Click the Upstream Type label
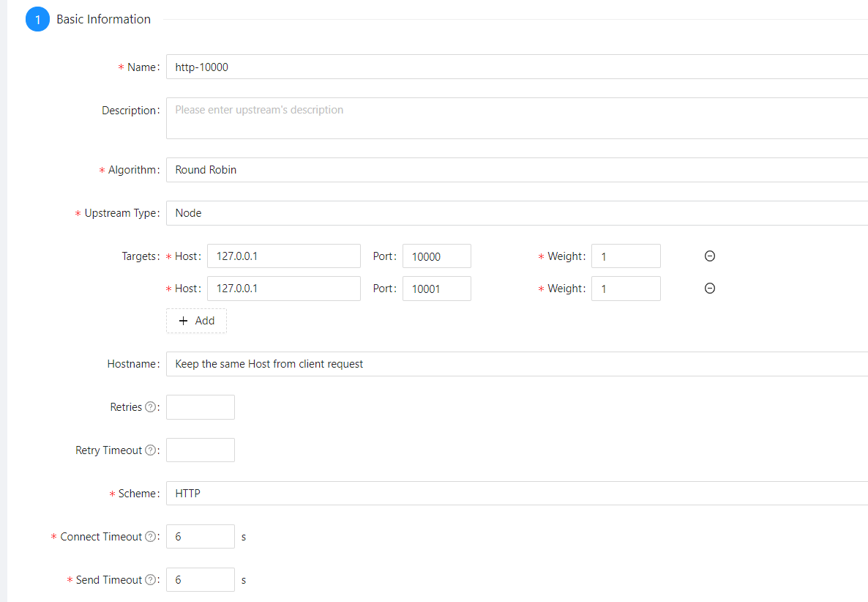 click(x=121, y=213)
